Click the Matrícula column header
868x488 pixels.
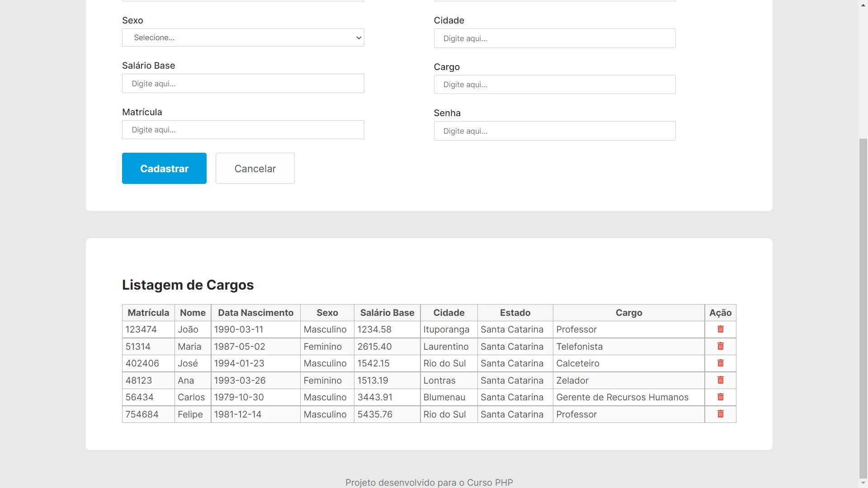(148, 313)
